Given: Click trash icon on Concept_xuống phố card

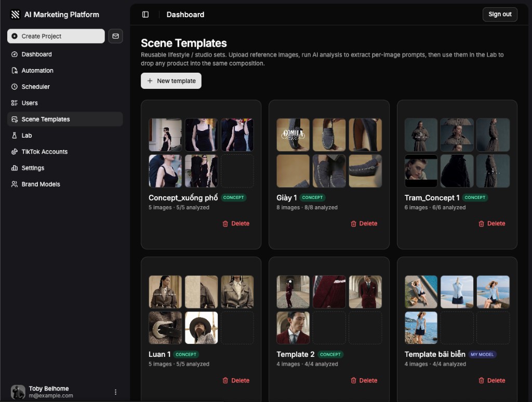Looking at the screenshot, I should [225, 223].
